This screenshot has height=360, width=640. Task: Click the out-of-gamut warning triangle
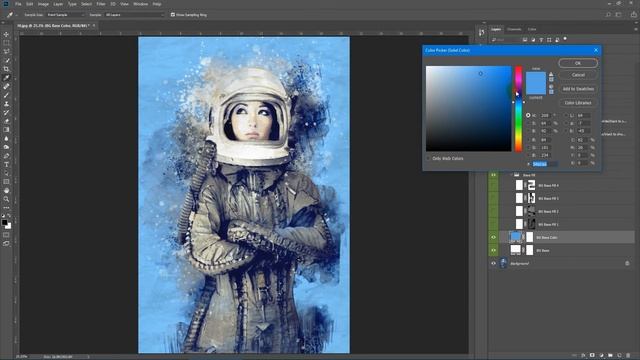pos(551,74)
